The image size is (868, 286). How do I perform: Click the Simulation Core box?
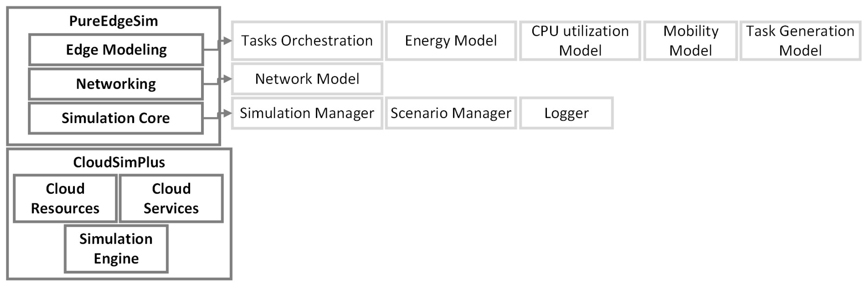point(116,118)
